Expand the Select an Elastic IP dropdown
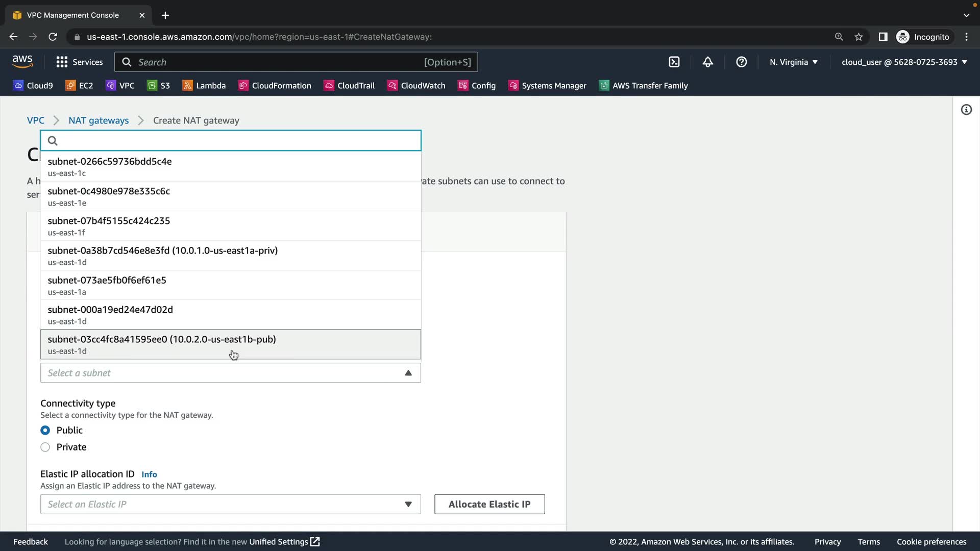 click(230, 505)
